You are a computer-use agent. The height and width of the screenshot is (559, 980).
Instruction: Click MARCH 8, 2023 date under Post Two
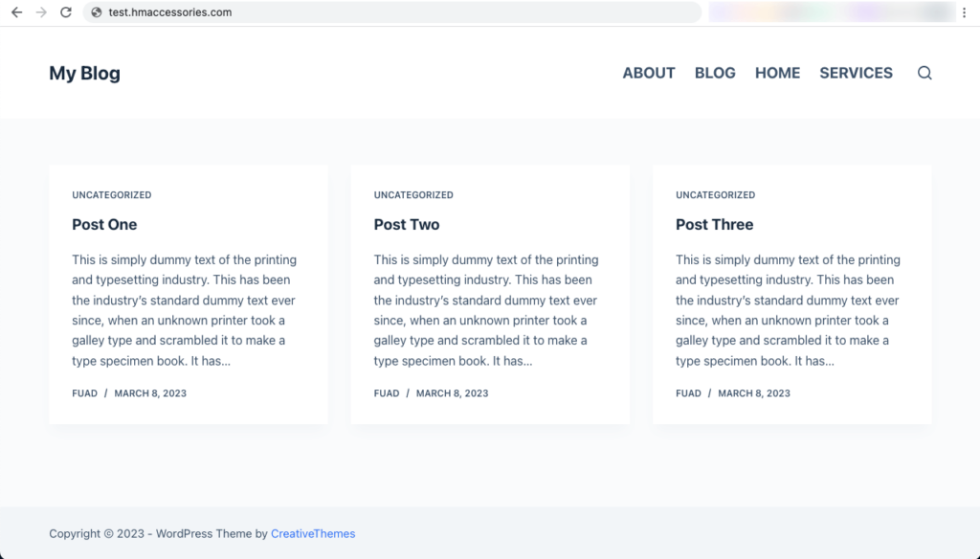tap(453, 393)
